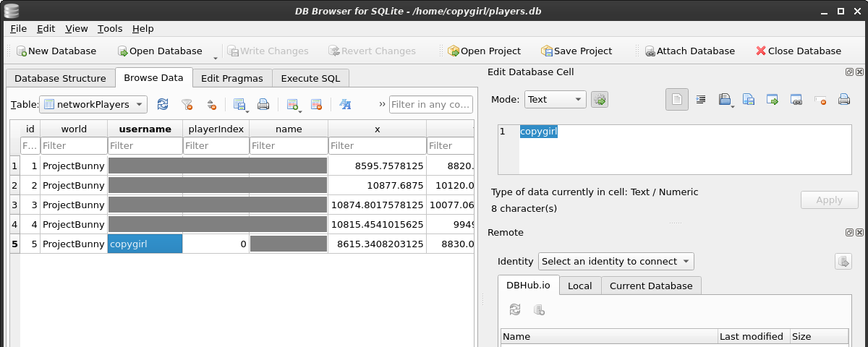Click Attach Database toolbar button
This screenshot has height=347, width=868.
click(689, 51)
